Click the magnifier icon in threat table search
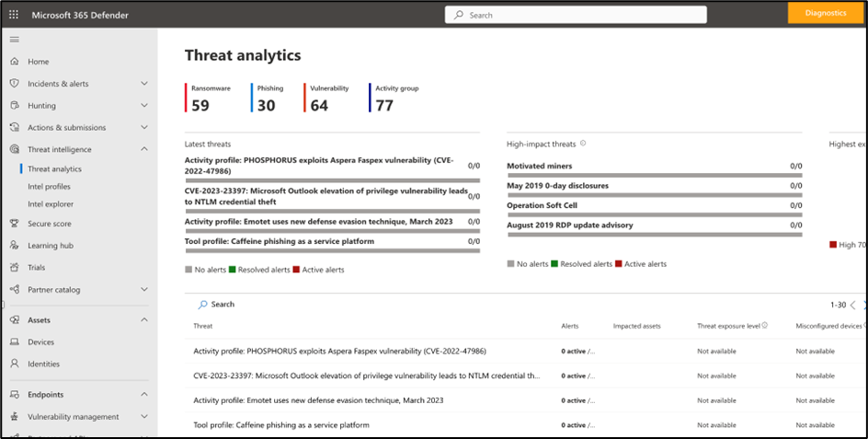This screenshot has height=439, width=868. tap(202, 305)
